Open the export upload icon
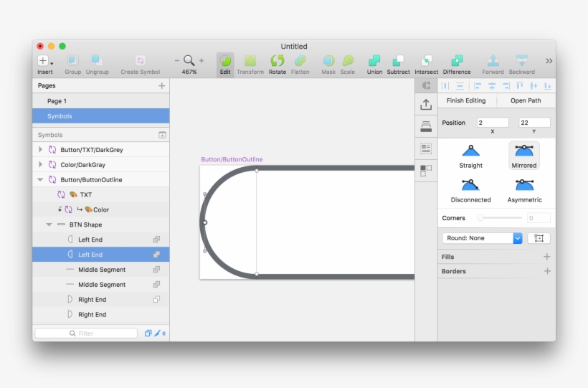This screenshot has width=588, height=388. [426, 104]
